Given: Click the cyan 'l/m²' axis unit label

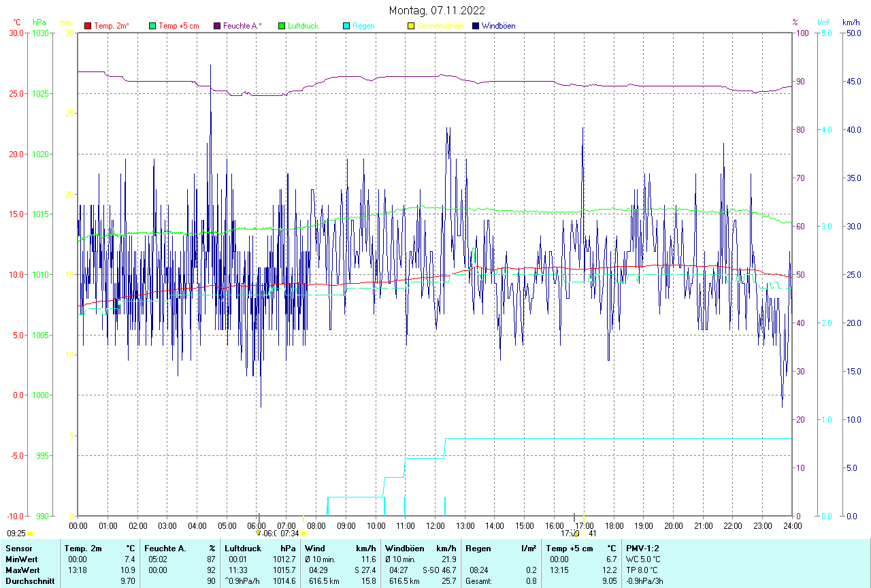Looking at the screenshot, I should [x=824, y=22].
